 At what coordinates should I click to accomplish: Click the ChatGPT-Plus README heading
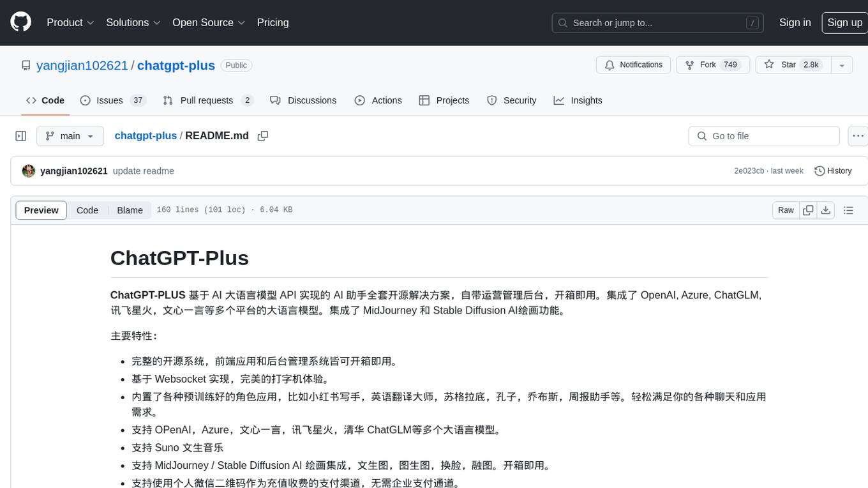[x=179, y=258]
